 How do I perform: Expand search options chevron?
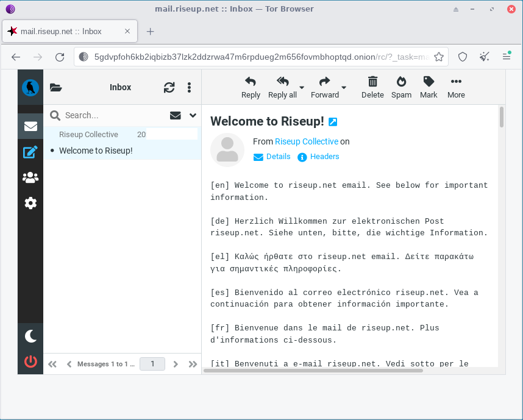coord(193,115)
